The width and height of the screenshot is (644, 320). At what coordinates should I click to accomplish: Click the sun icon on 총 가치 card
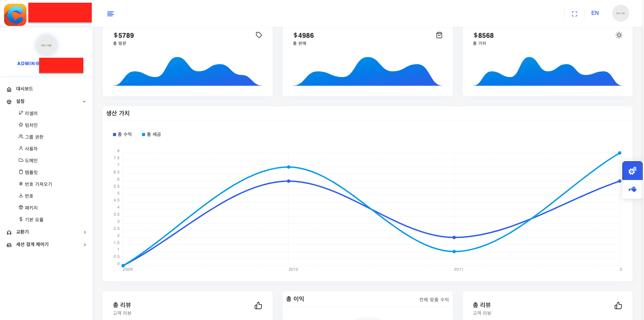(x=619, y=35)
